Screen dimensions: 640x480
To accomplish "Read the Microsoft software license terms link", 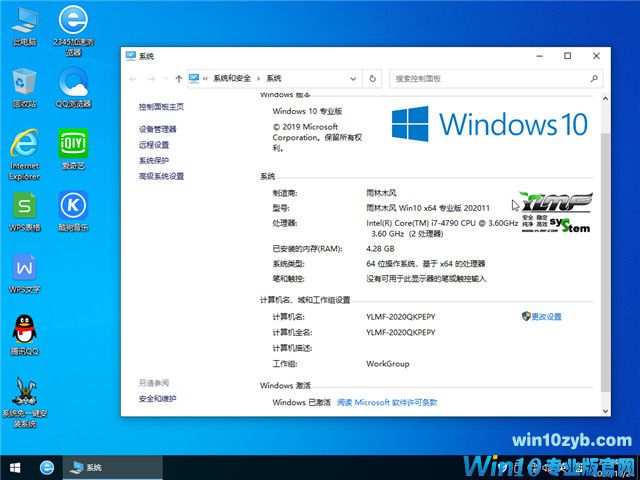I will coord(387,402).
